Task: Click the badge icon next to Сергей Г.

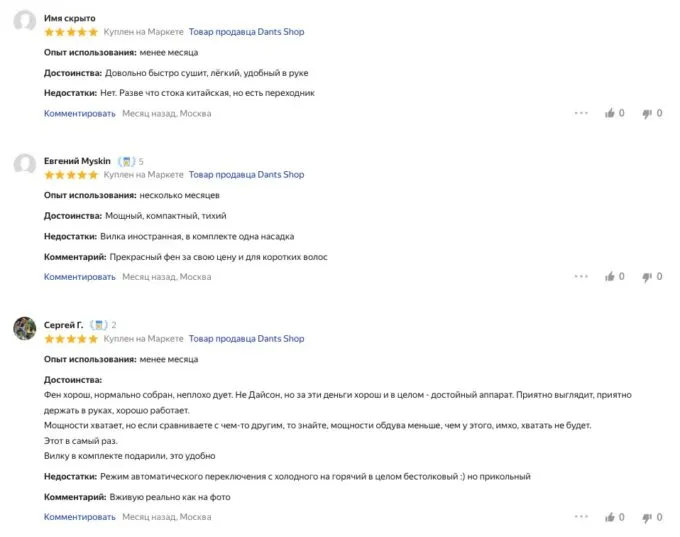Action: click(99, 325)
